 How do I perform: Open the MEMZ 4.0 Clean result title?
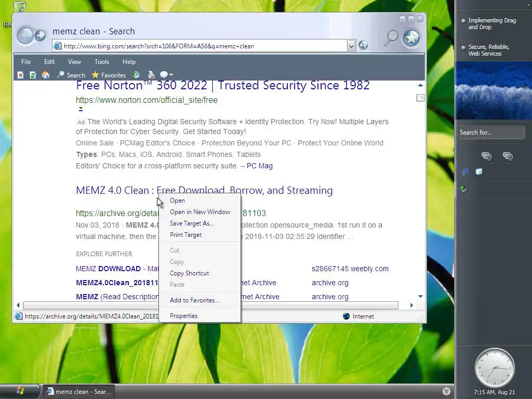tap(204, 190)
